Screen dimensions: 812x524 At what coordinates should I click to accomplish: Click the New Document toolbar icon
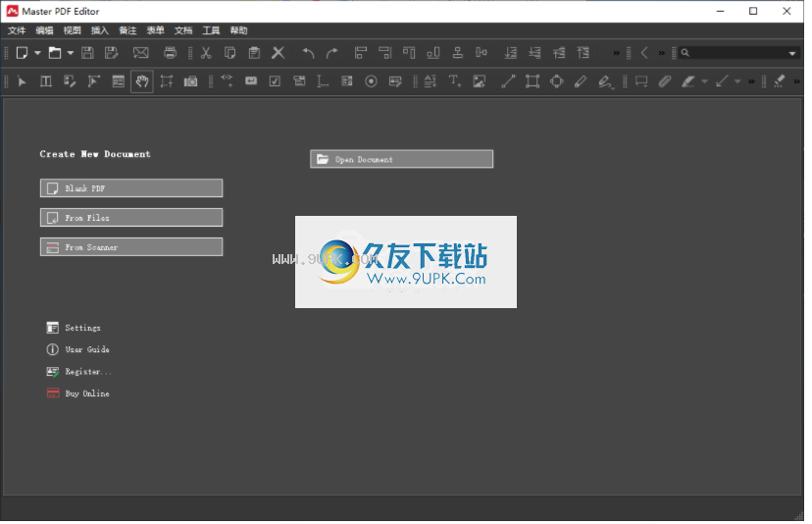click(22, 53)
